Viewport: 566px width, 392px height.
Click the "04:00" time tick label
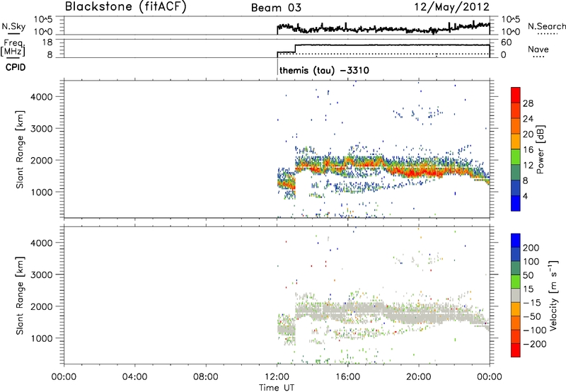point(134,377)
